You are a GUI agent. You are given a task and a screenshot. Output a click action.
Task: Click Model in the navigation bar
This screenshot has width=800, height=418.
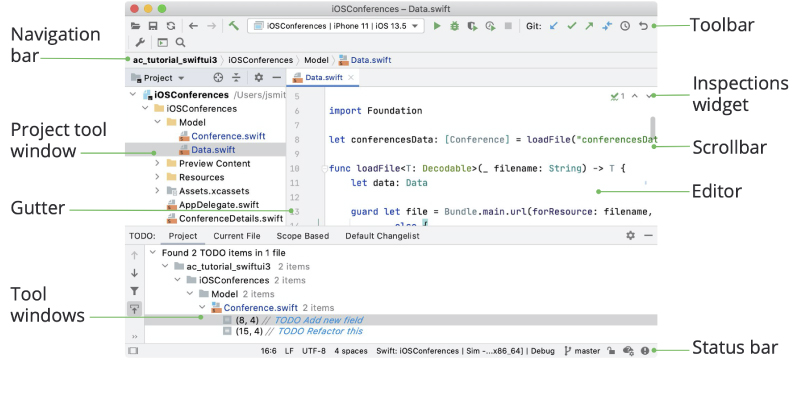[316, 60]
